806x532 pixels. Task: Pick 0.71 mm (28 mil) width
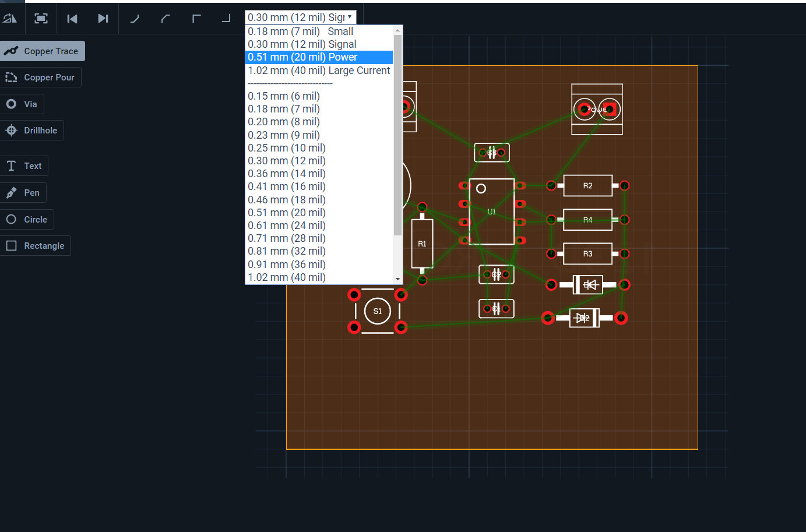(x=319, y=238)
